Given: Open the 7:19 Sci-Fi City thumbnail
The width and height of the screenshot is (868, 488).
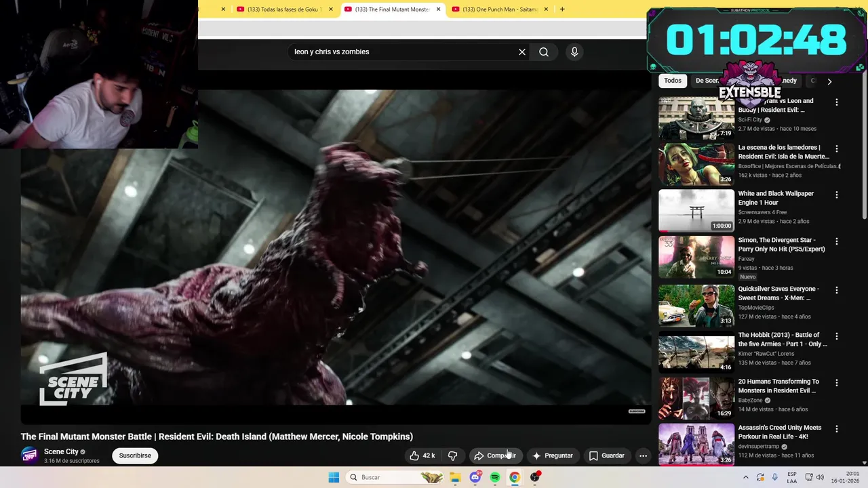Looking at the screenshot, I should click(696, 118).
